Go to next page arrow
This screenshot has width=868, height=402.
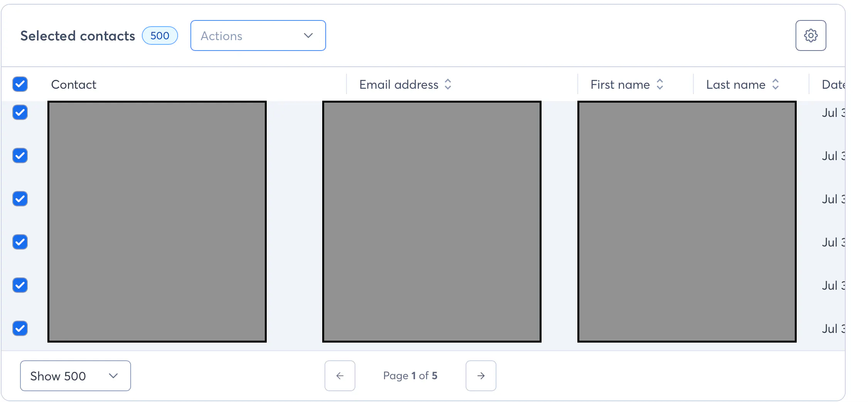pyautogui.click(x=481, y=376)
